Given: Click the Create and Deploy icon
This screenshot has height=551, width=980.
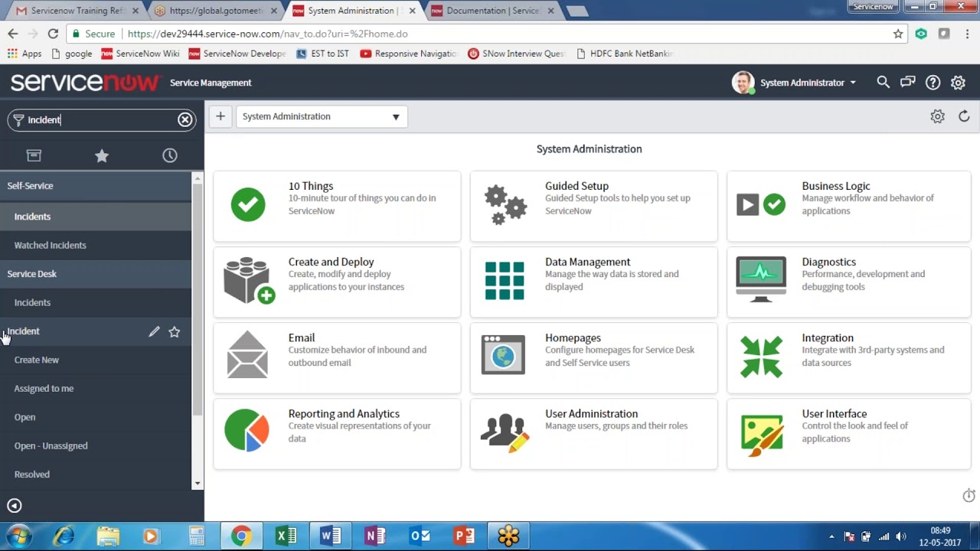Looking at the screenshot, I should (249, 280).
